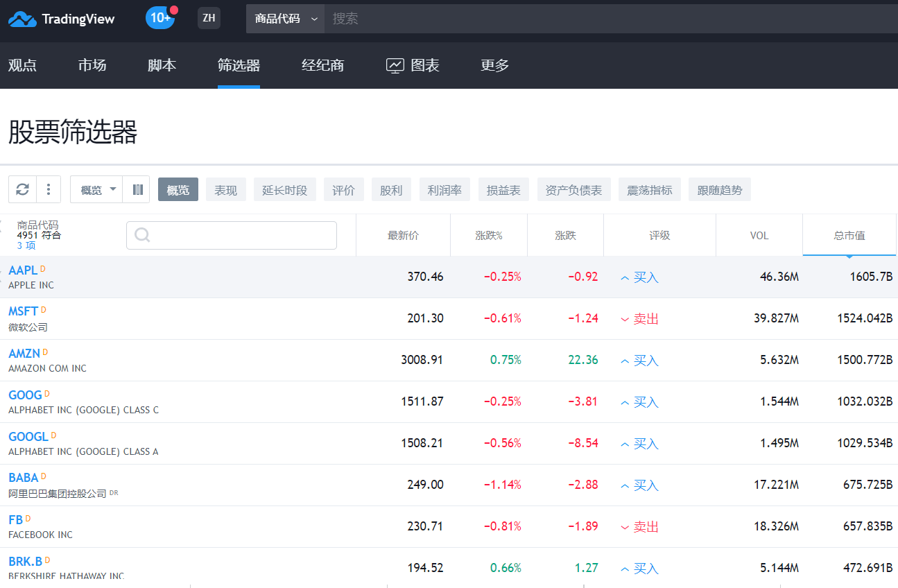Open the MSFT ticker link
The image size is (898, 588).
pos(23,311)
